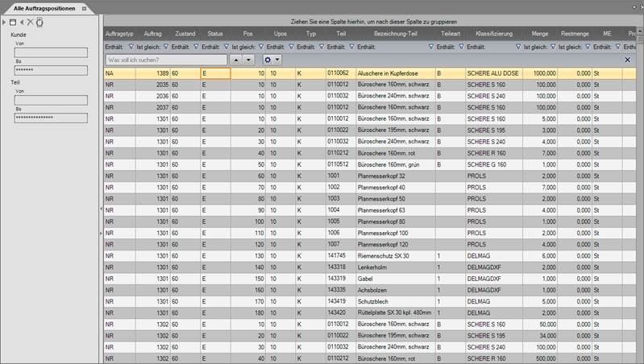Screen dimensions: 644x364
Task: Click the clipboard icon in left panel toolbar
Action: [x=39, y=22]
